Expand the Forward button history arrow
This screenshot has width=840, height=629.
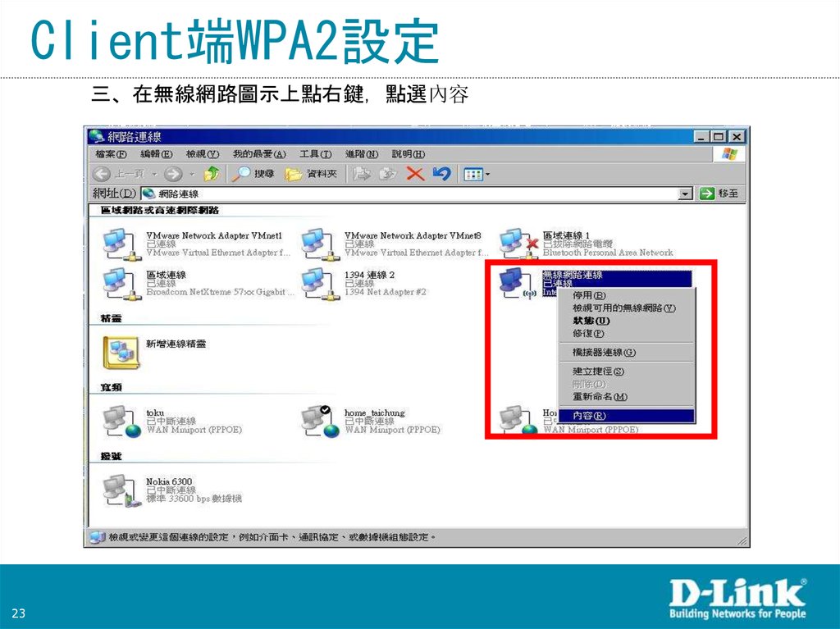[192, 174]
